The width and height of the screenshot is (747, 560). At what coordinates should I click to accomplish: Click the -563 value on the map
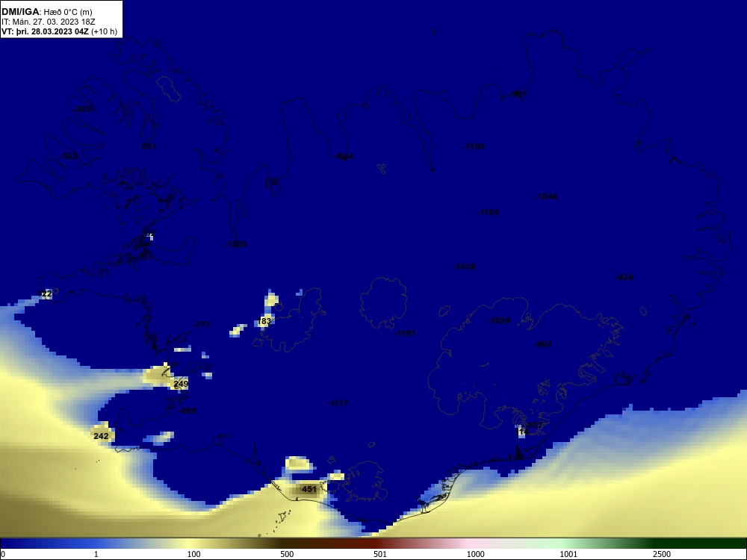click(69, 156)
